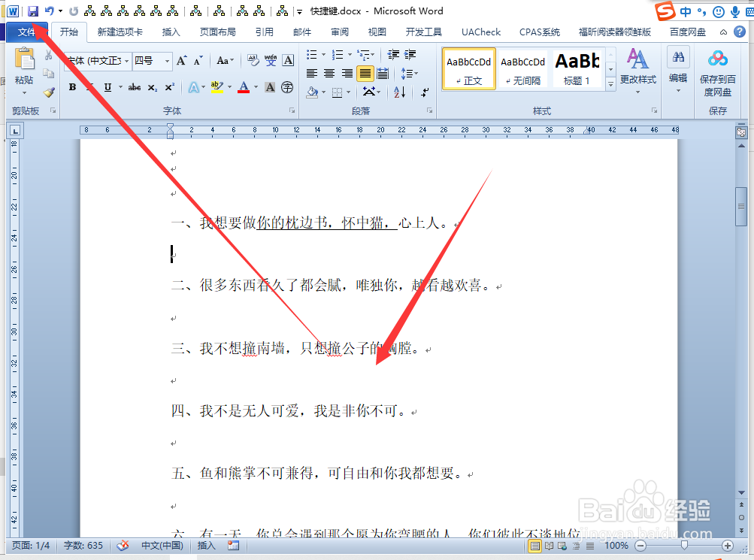Click 页面: 1/4 in status bar

(x=31, y=546)
